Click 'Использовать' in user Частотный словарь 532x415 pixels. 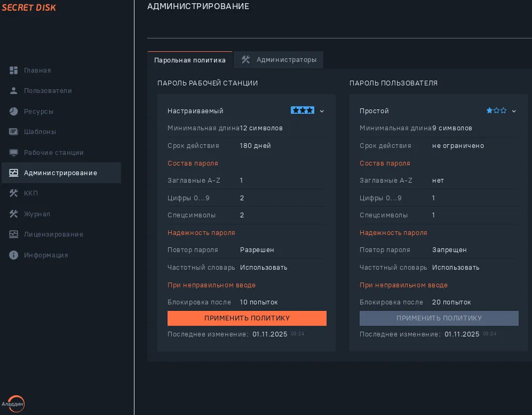[456, 268]
